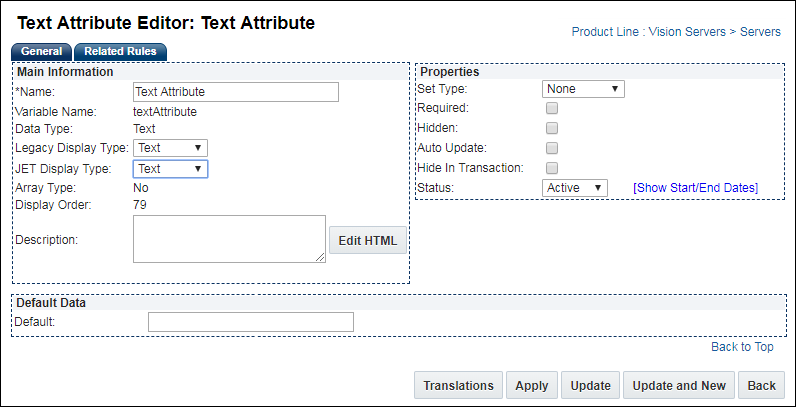Click the Description text area
796x407 pixels.
[229, 239]
